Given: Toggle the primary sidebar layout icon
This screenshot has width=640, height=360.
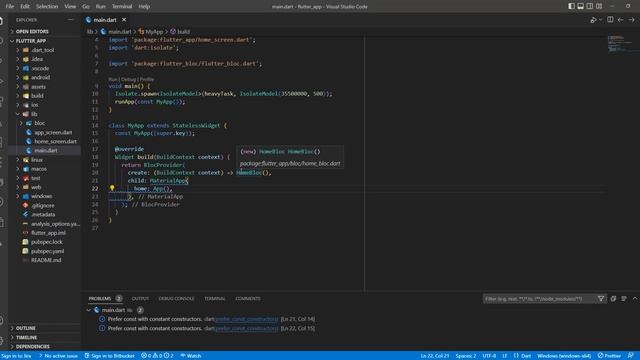Looking at the screenshot, I should click(571, 6).
